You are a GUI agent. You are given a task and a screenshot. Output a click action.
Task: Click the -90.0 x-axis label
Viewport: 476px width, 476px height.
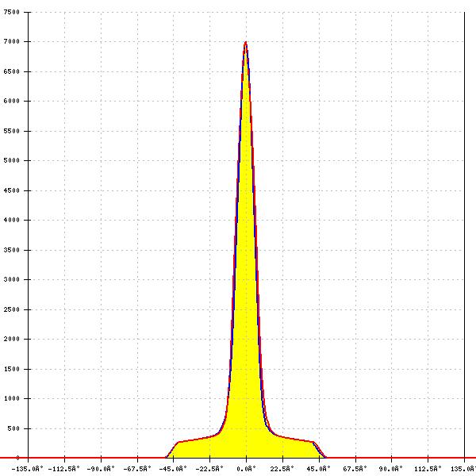point(101,469)
